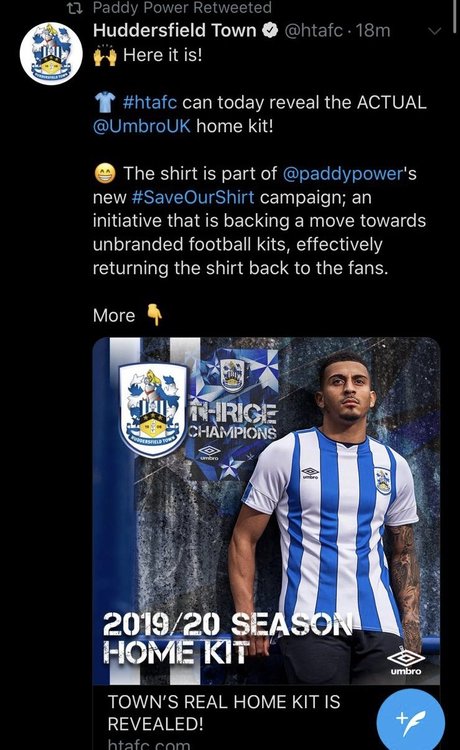Tap the pointing down hand emoji
460x750 pixels.
click(154, 314)
